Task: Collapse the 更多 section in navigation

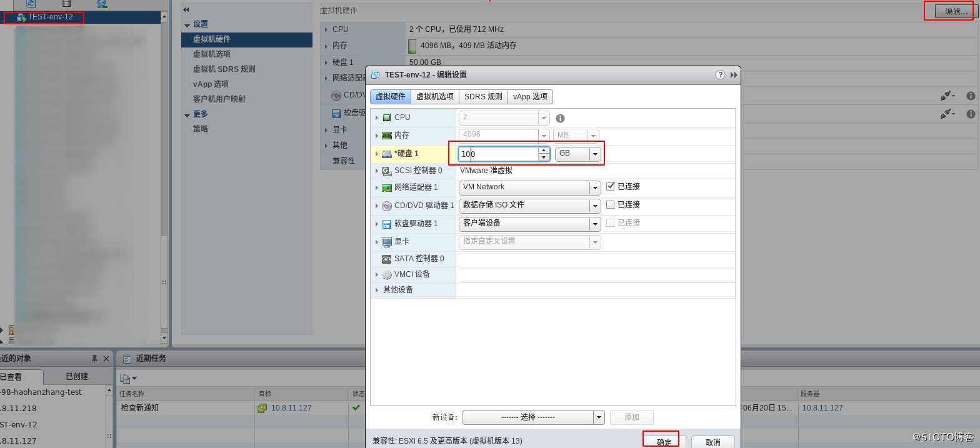Action: click(187, 115)
